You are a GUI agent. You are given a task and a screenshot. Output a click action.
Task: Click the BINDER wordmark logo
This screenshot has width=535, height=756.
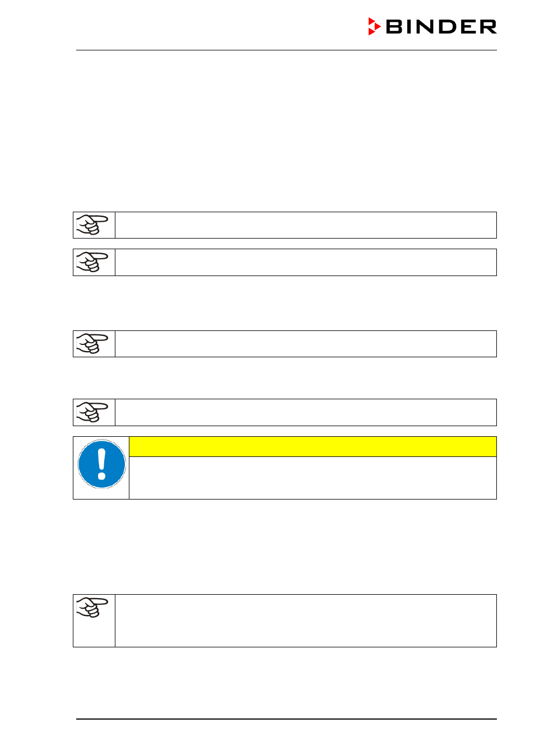pyautogui.click(x=432, y=26)
